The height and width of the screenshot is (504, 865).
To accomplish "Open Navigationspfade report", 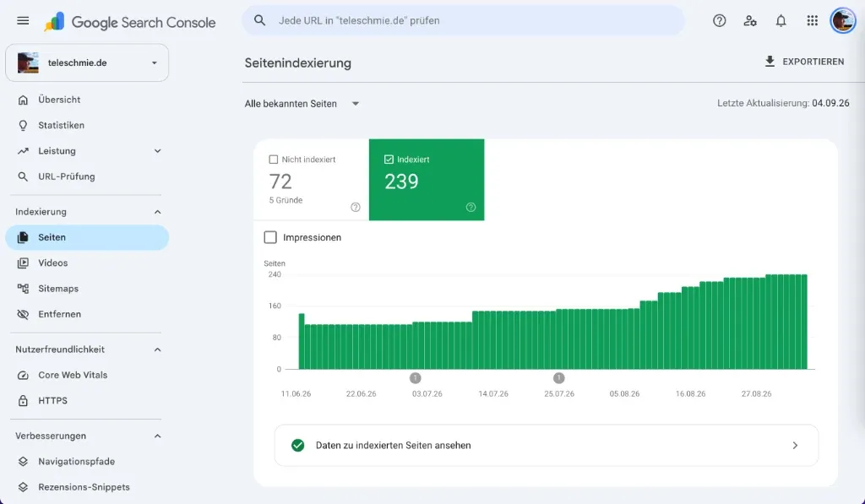I will coord(87,462).
